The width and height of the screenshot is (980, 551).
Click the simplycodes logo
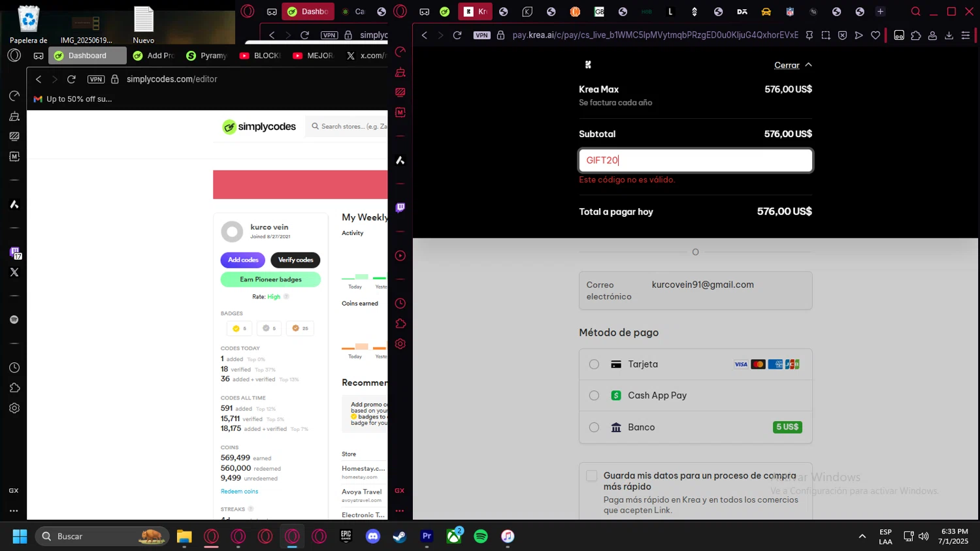point(259,127)
